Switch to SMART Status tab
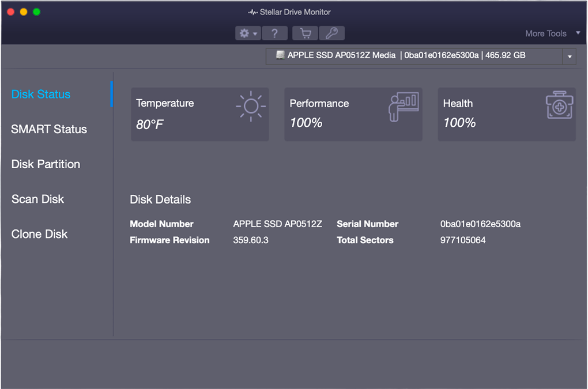 [x=49, y=129]
